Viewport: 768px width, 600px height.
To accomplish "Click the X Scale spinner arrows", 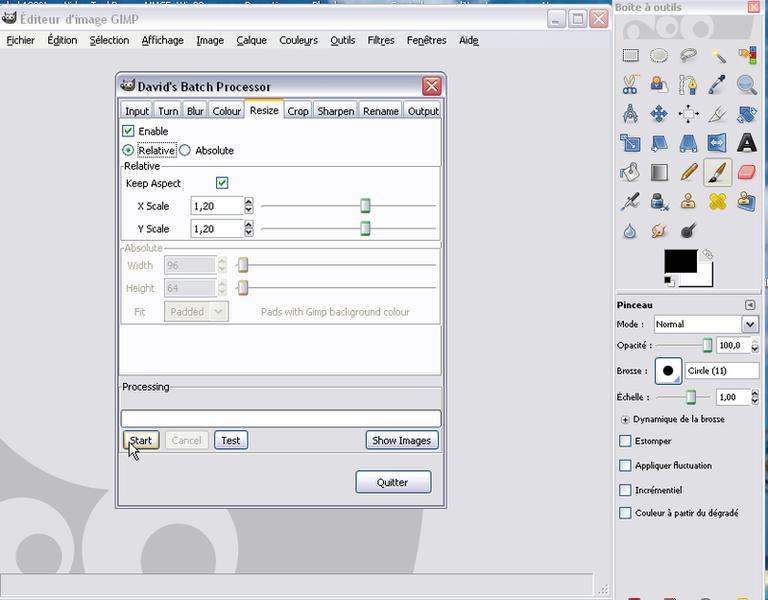I will [x=249, y=206].
